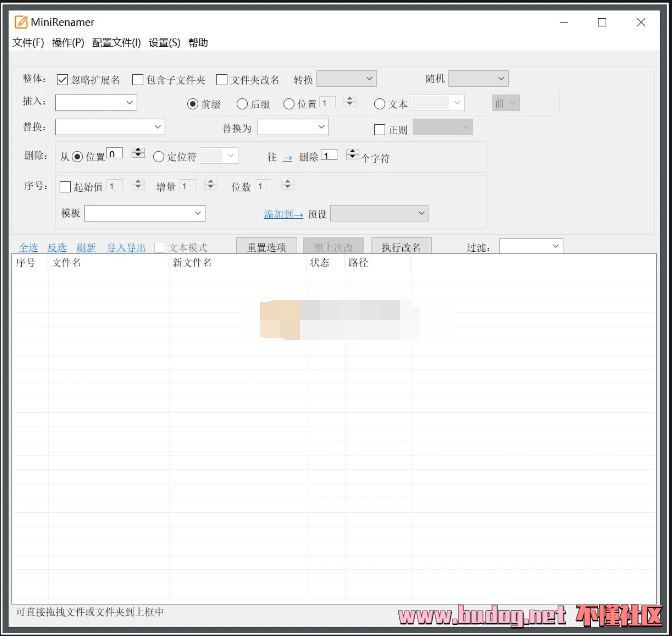The width and height of the screenshot is (672, 636).
Task: Uncheck the 忽略扩展名 checkbox
Action: coord(63,80)
